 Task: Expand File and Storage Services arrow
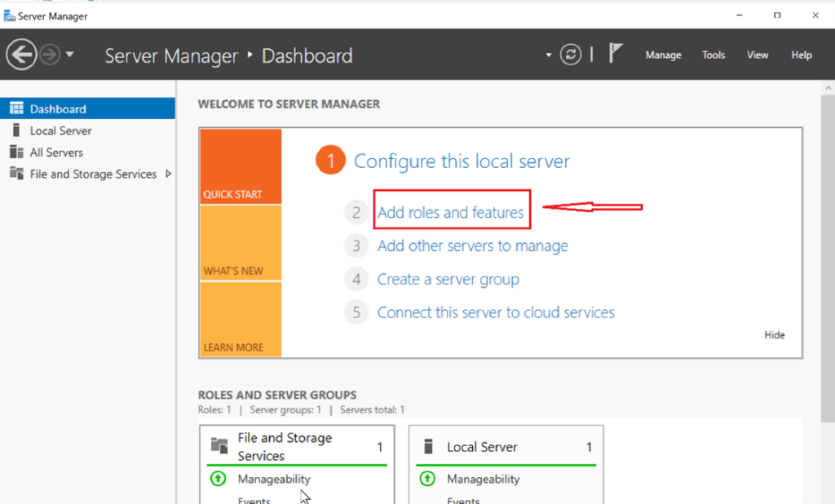coord(168,174)
